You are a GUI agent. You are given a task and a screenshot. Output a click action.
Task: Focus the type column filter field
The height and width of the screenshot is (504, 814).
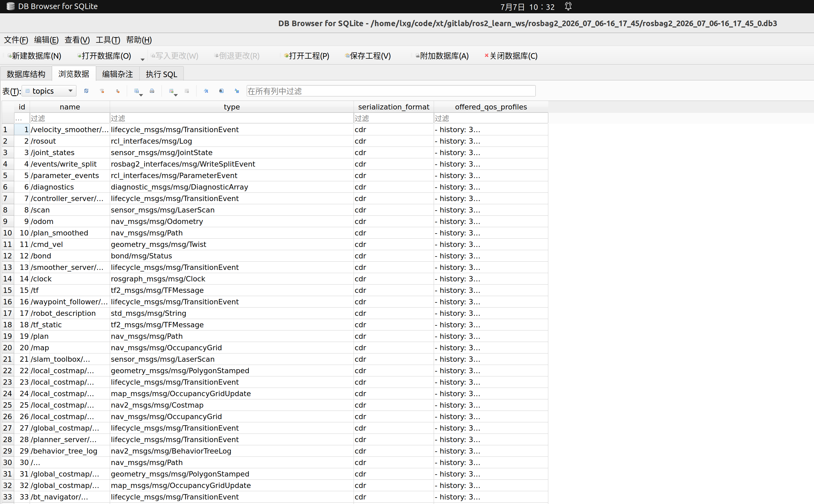(x=232, y=118)
